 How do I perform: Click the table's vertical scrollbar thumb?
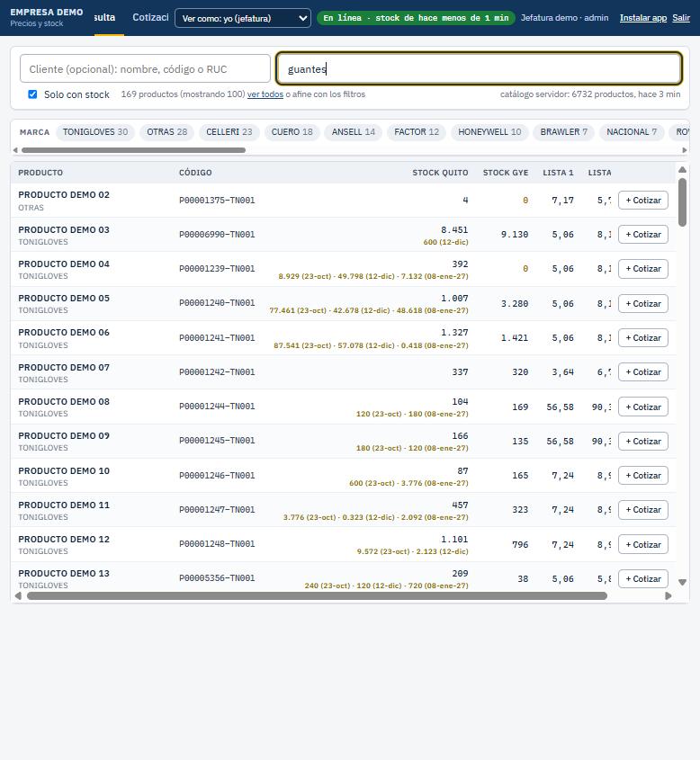coord(682,202)
